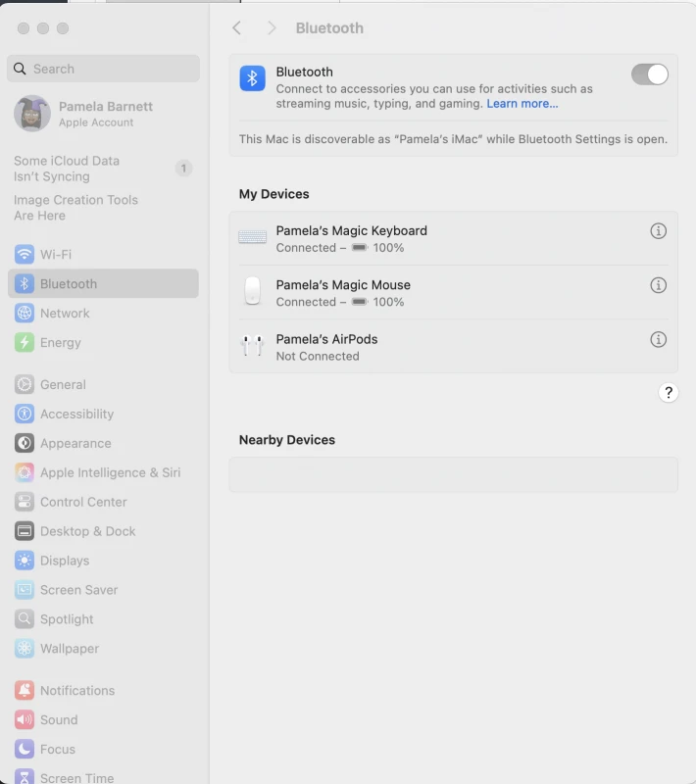This screenshot has width=696, height=784.
Task: Select Energy label in sidebar
Action: [x=61, y=343]
